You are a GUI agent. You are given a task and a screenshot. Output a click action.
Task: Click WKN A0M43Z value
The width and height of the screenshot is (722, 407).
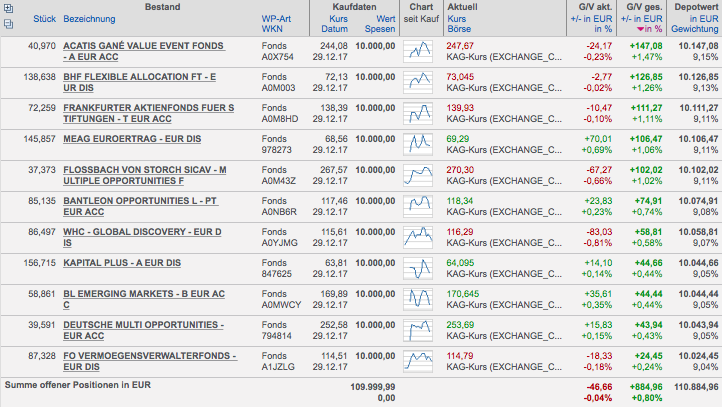[278, 181]
